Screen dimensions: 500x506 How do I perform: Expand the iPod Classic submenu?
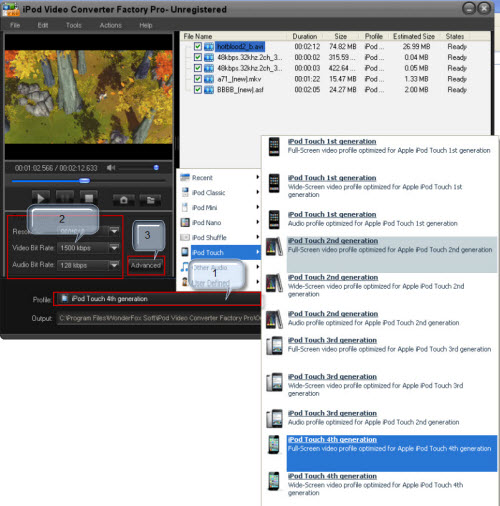[x=257, y=192]
